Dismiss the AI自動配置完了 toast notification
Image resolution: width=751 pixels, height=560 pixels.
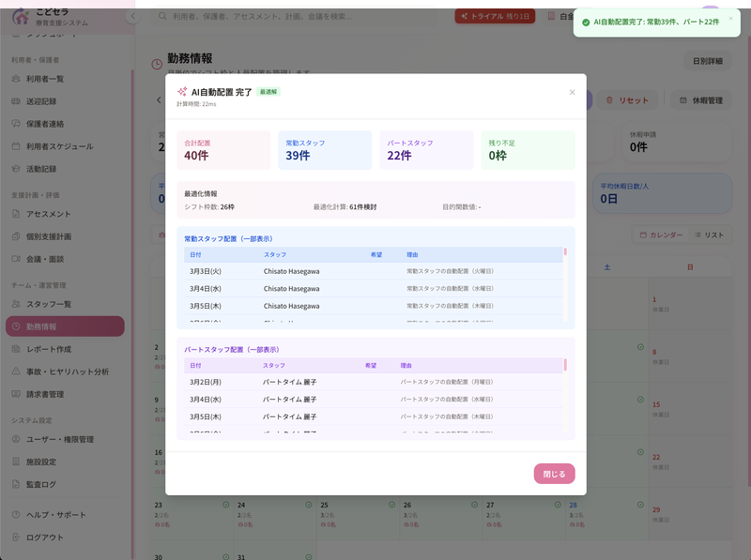(730, 18)
